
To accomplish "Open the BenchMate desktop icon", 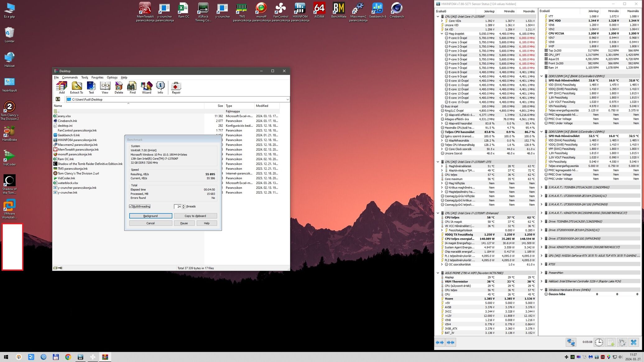I will (339, 10).
